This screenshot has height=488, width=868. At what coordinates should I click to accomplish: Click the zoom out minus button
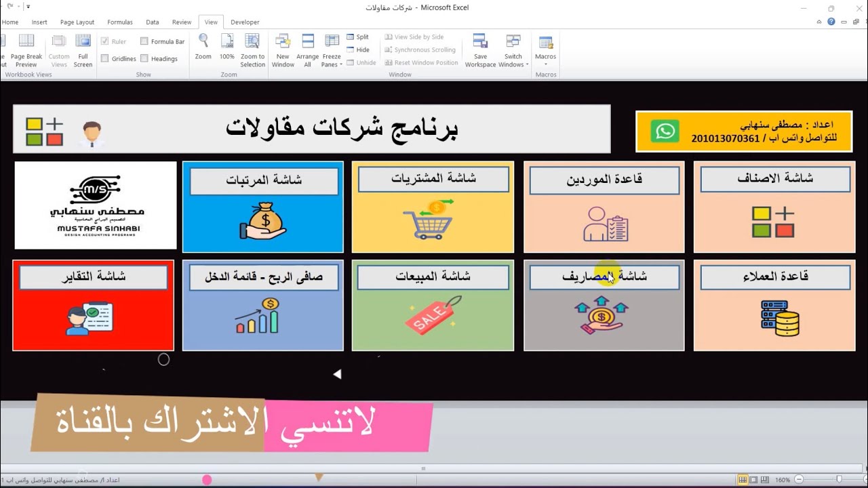click(x=800, y=480)
